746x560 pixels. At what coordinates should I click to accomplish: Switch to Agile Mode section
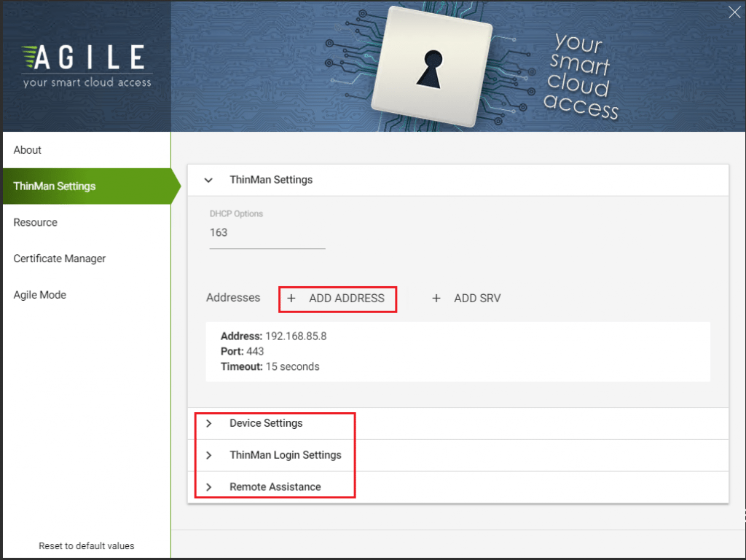(87, 295)
